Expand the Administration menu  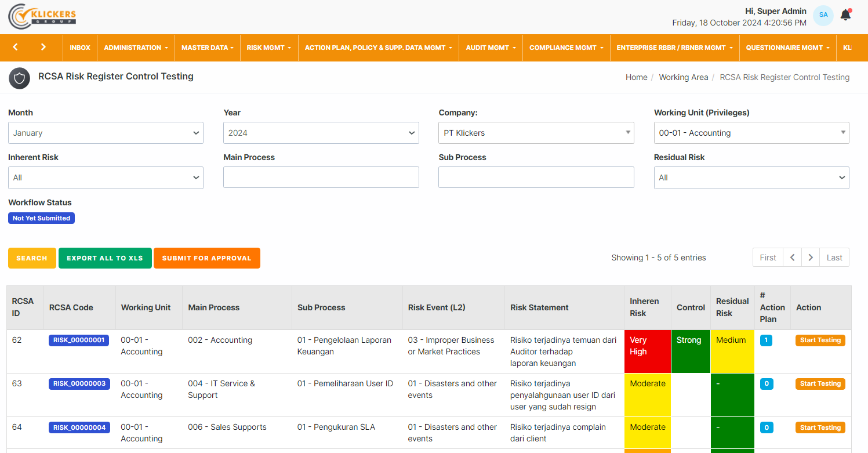(x=136, y=48)
